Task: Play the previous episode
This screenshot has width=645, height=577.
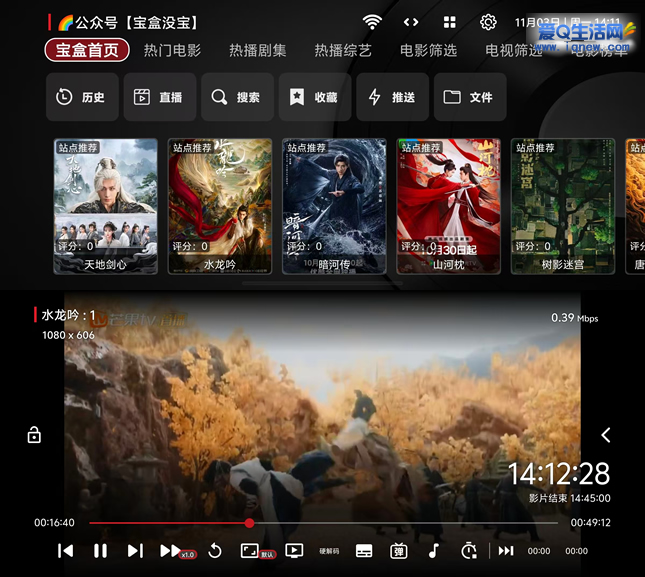Action: [65, 551]
